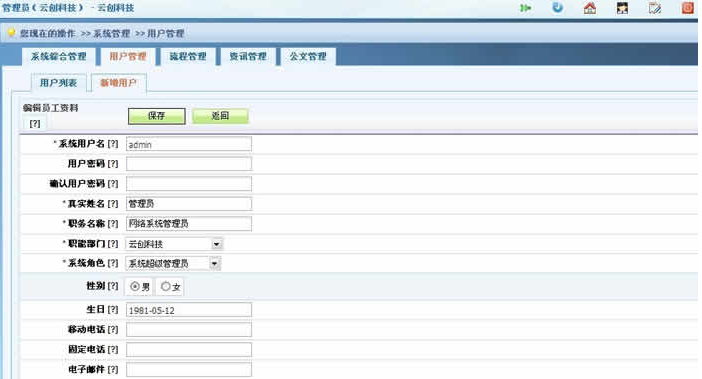Switch to the 公文管理 tab
Image resolution: width=702 pixels, height=379 pixels.
[x=308, y=57]
